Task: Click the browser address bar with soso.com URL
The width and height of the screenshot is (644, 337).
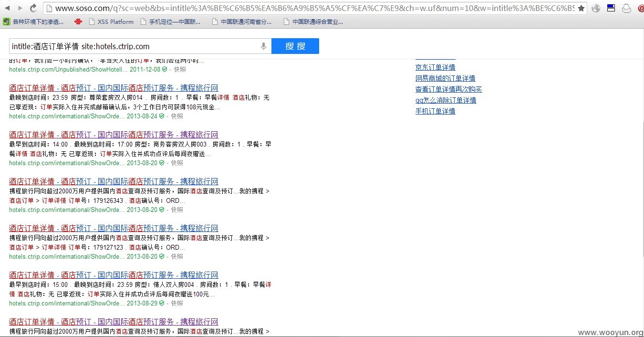Action: [315, 8]
